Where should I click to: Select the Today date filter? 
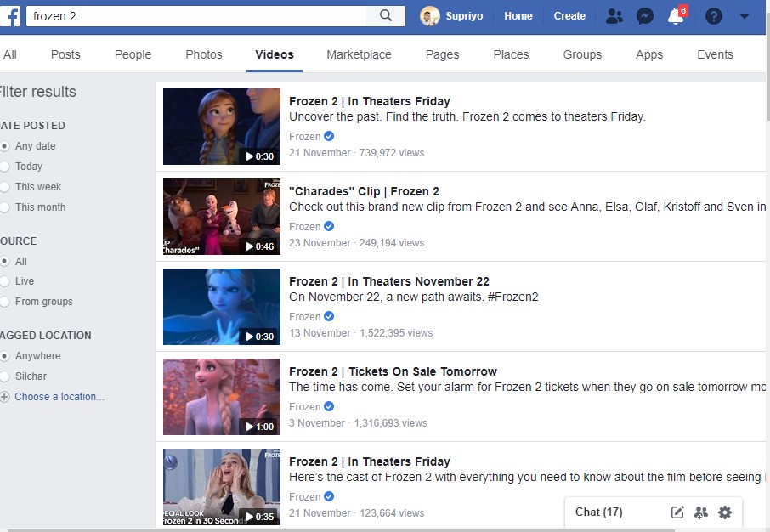[x=4, y=167]
